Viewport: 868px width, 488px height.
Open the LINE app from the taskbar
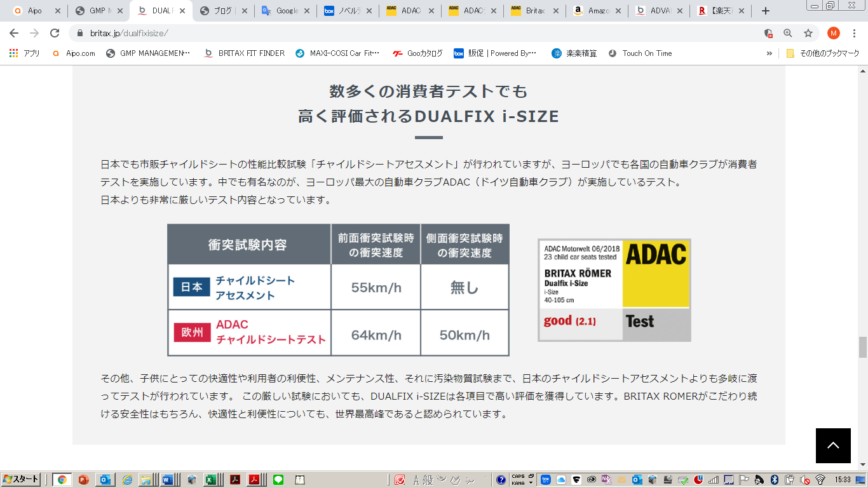pos(278,480)
